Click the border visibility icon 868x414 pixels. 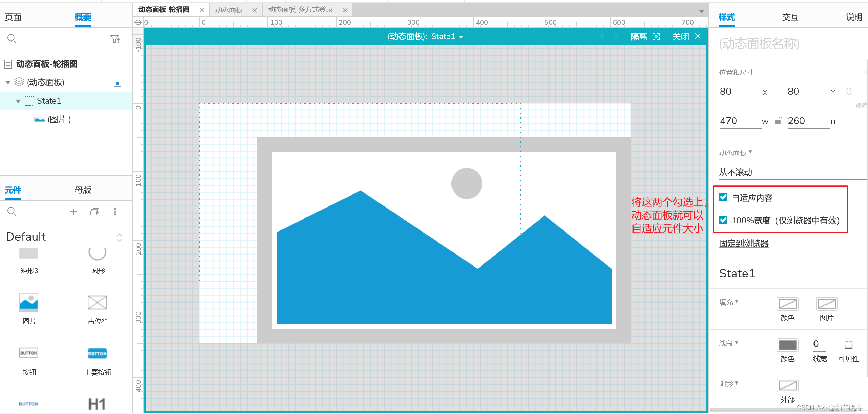pyautogui.click(x=848, y=344)
